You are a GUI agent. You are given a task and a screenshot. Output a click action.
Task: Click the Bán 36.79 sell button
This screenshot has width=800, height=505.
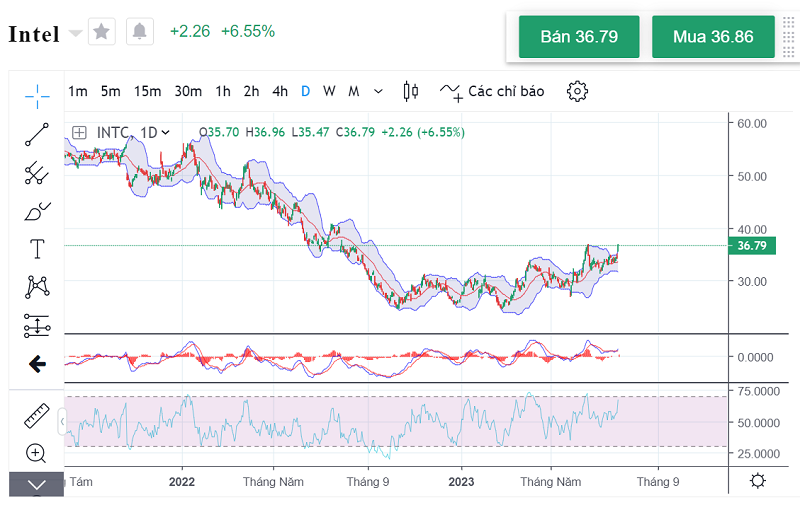tap(579, 37)
